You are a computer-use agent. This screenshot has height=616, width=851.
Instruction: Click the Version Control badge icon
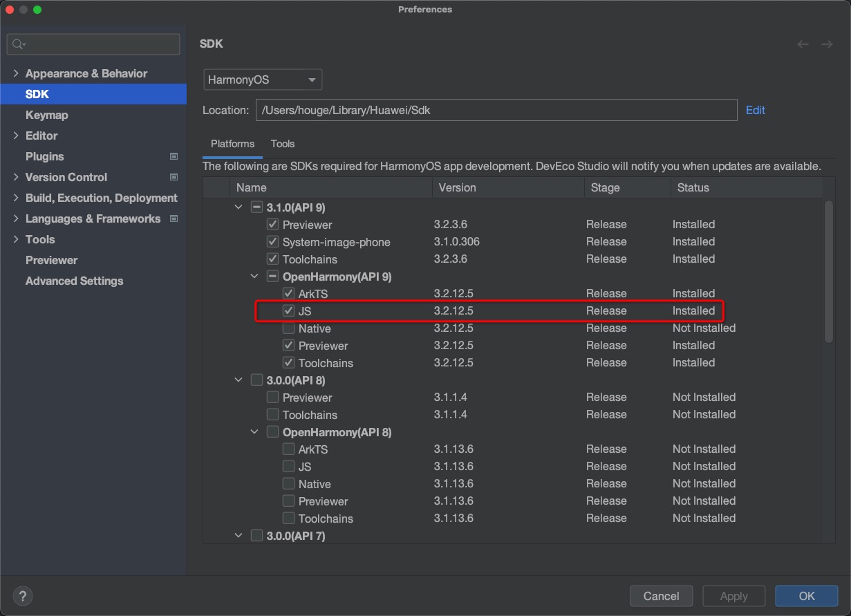coord(174,177)
